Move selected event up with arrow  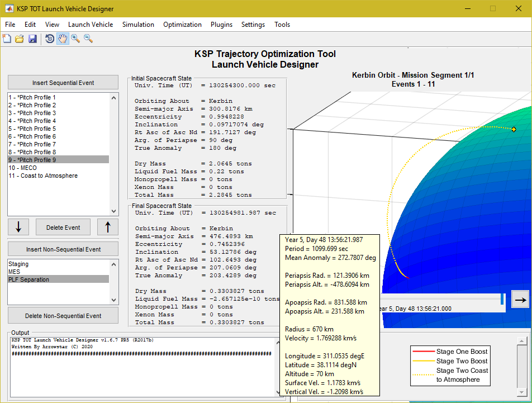coord(107,227)
